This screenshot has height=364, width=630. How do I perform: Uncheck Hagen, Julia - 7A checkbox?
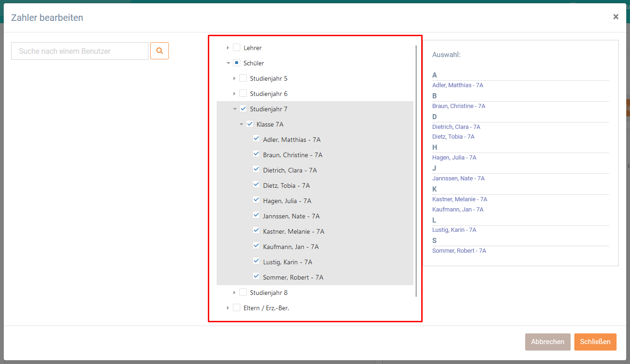click(256, 200)
